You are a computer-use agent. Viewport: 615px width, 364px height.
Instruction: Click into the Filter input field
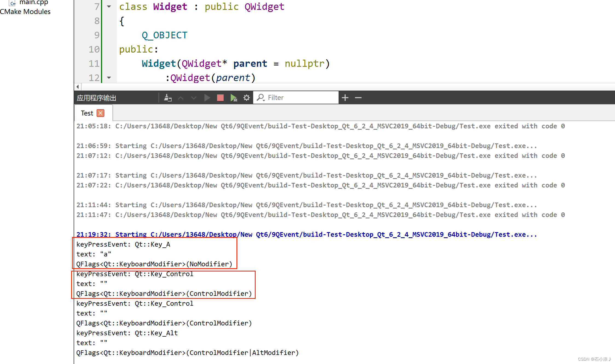tap(301, 98)
